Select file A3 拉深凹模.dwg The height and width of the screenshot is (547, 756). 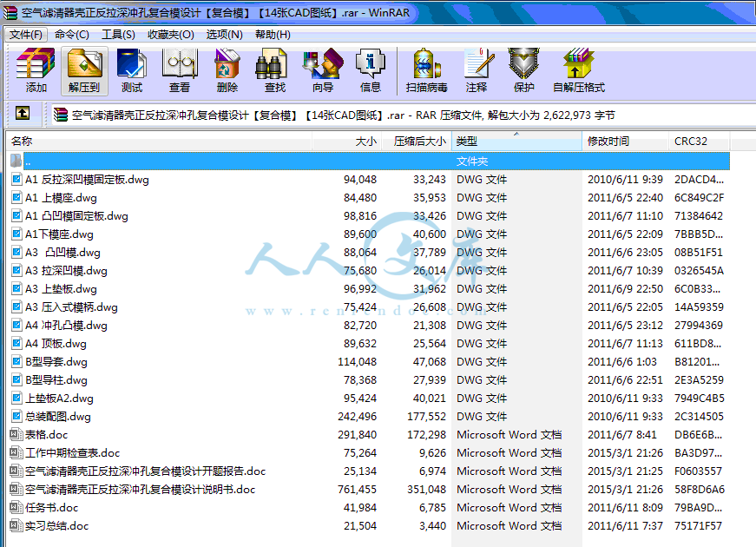[66, 271]
